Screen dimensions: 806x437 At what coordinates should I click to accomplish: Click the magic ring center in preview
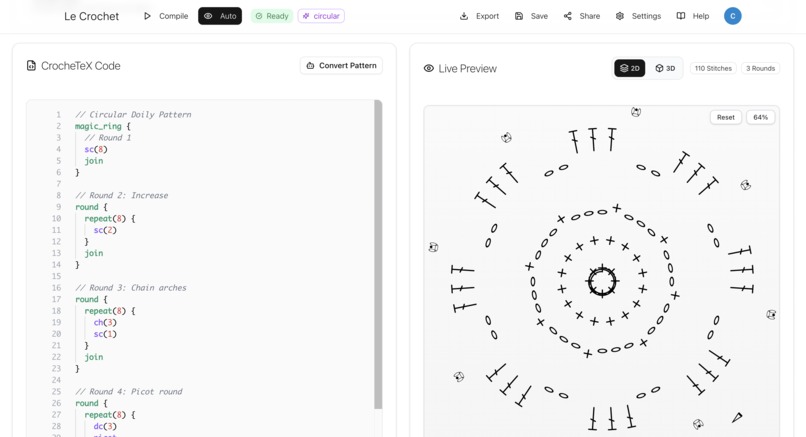[602, 281]
